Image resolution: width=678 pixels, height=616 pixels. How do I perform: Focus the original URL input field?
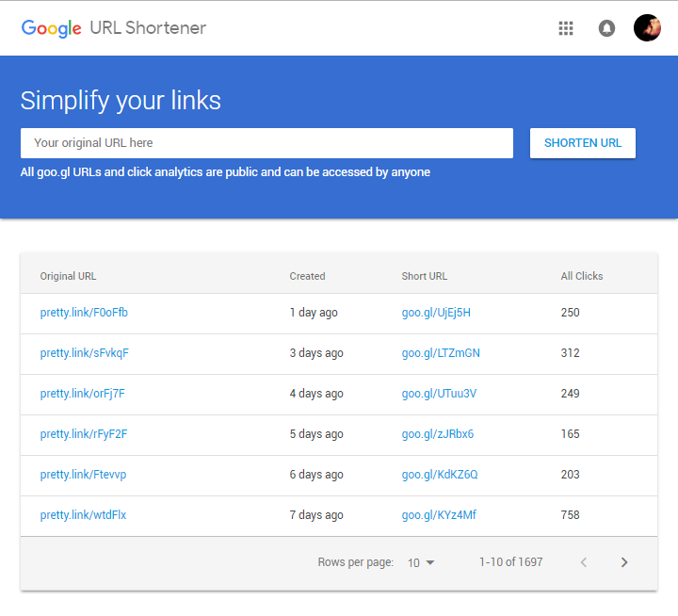(266, 143)
